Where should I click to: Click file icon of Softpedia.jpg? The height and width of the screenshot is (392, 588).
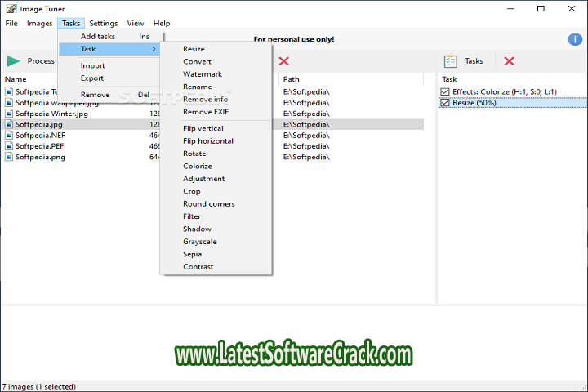coord(9,124)
